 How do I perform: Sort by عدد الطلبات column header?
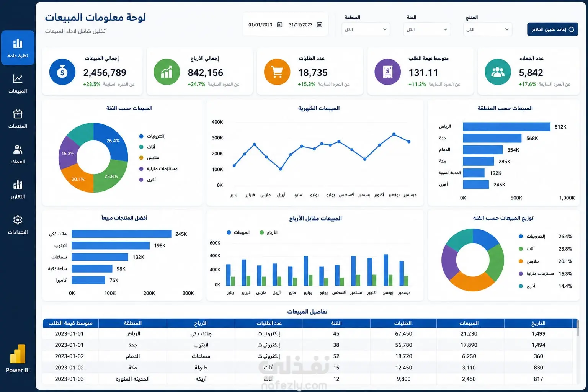pos(269,323)
